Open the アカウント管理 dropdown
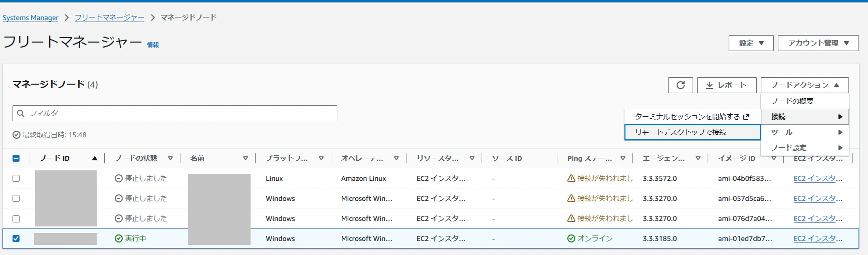The height and width of the screenshot is (255, 868). tap(818, 43)
